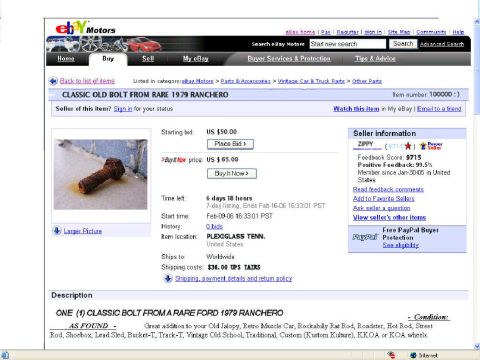The height and width of the screenshot is (360, 480).
Task: Click Watch this item link
Action: [356, 109]
